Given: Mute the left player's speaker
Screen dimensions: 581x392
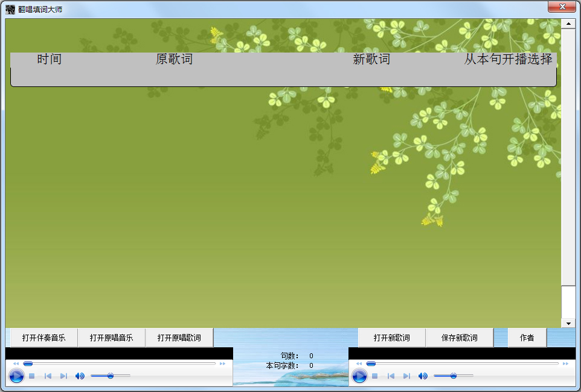Looking at the screenshot, I should pos(79,375).
